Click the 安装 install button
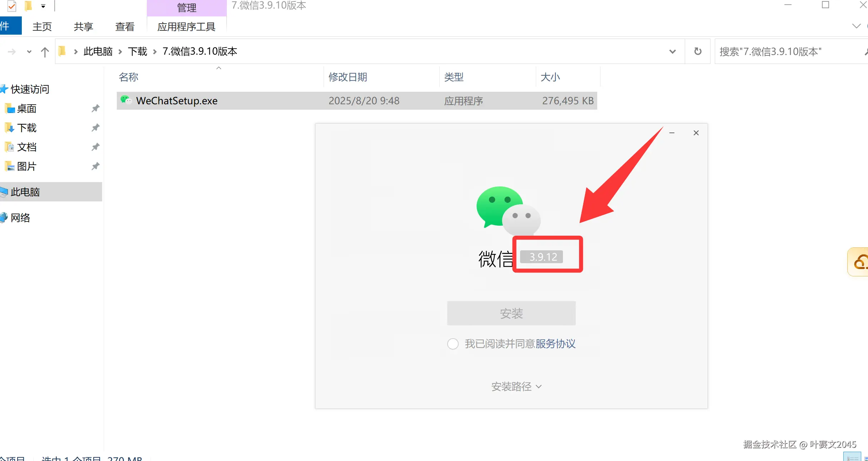 (511, 313)
